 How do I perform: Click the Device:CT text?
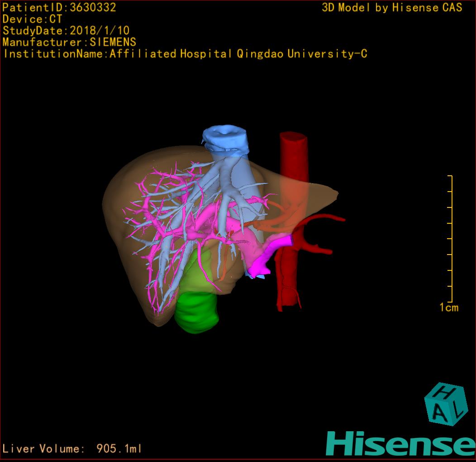(32, 19)
